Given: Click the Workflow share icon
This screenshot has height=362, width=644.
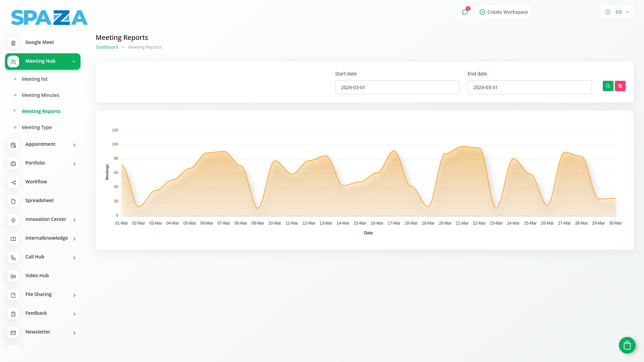Looking at the screenshot, I should pyautogui.click(x=13, y=182).
